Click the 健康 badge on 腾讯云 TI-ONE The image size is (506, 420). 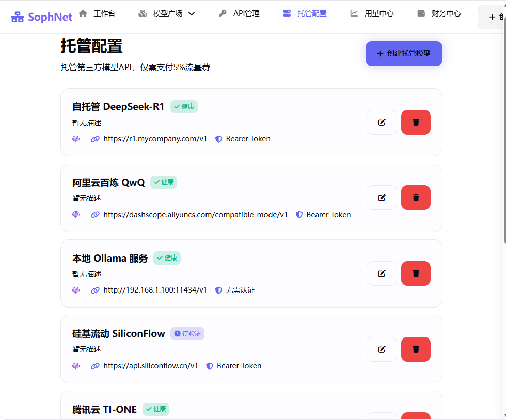155,409
